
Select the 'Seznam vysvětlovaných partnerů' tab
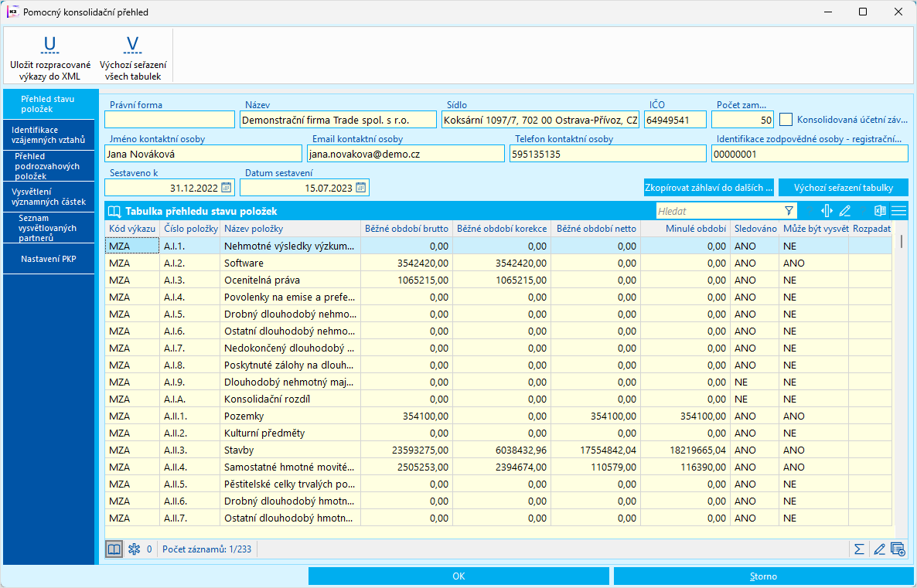49,228
